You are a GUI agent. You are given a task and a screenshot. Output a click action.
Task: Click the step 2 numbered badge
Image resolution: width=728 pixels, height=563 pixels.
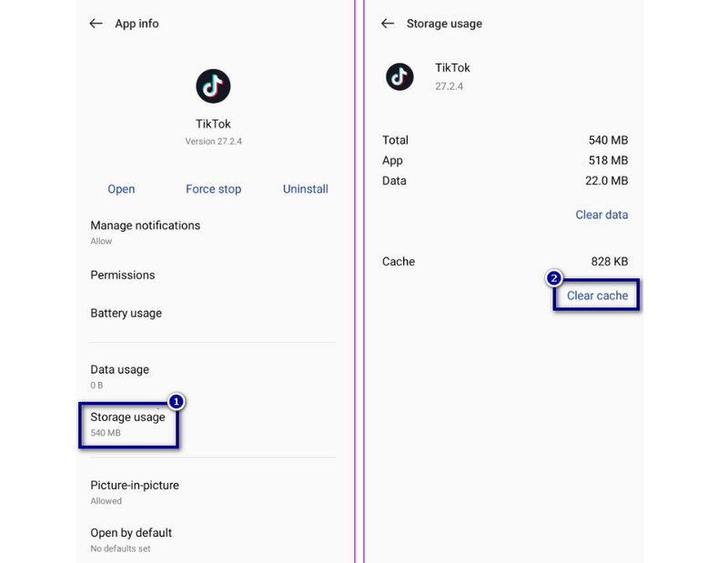552,277
